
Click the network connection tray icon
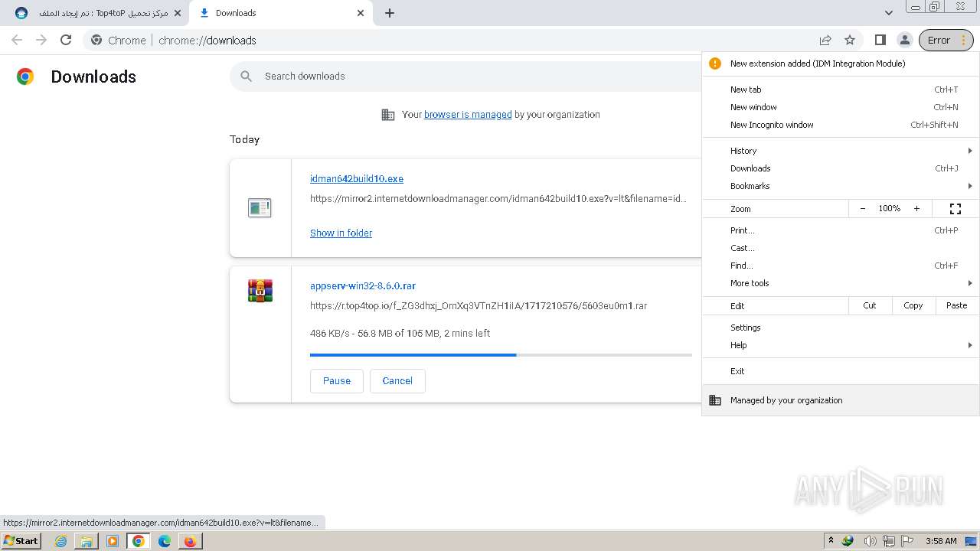[889, 541]
